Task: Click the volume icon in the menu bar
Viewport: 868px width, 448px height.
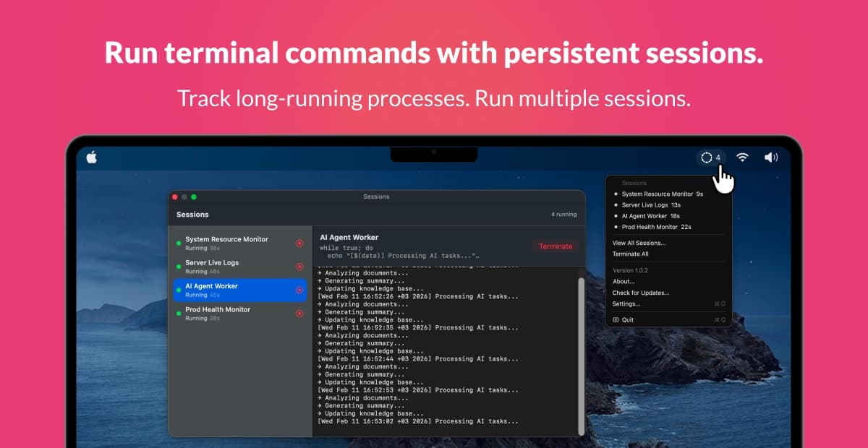Action: [771, 157]
